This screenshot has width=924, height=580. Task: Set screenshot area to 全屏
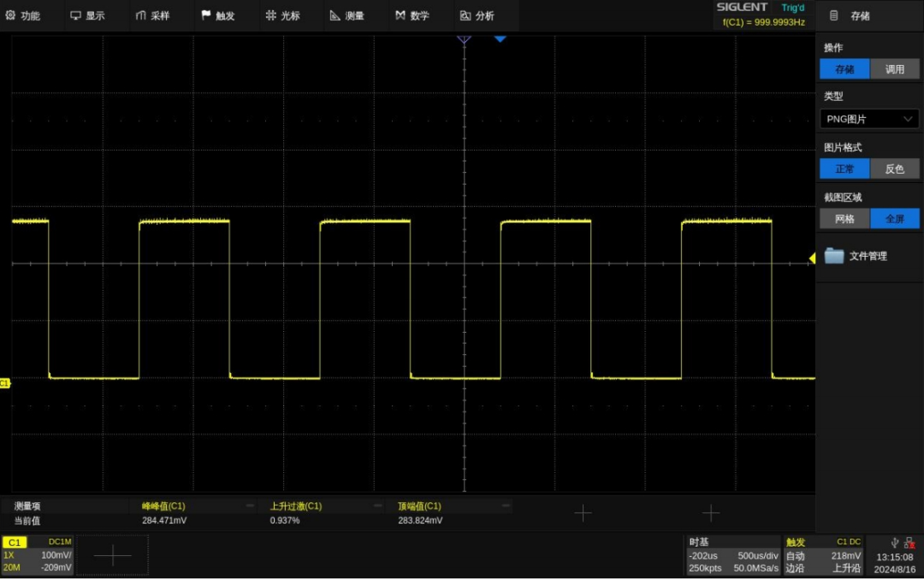[895, 219]
